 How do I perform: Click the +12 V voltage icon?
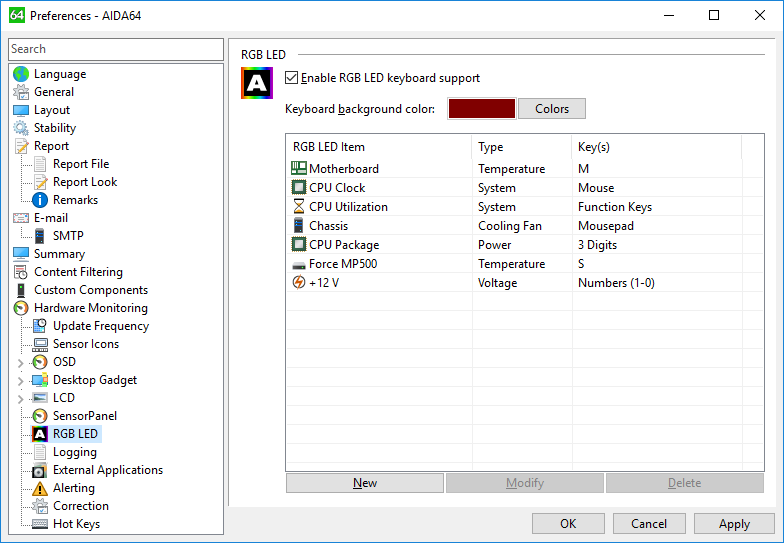[298, 283]
